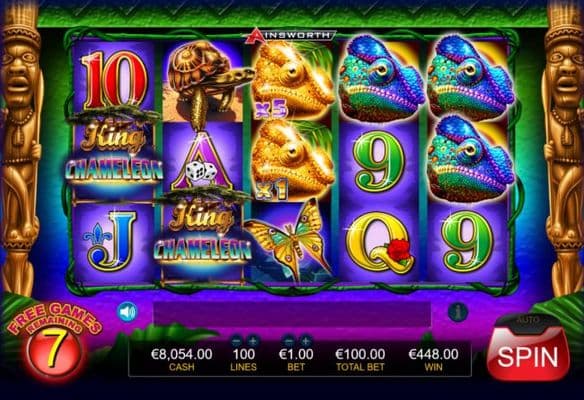Click the red SPIN button
The image size is (584, 400).
(x=528, y=356)
